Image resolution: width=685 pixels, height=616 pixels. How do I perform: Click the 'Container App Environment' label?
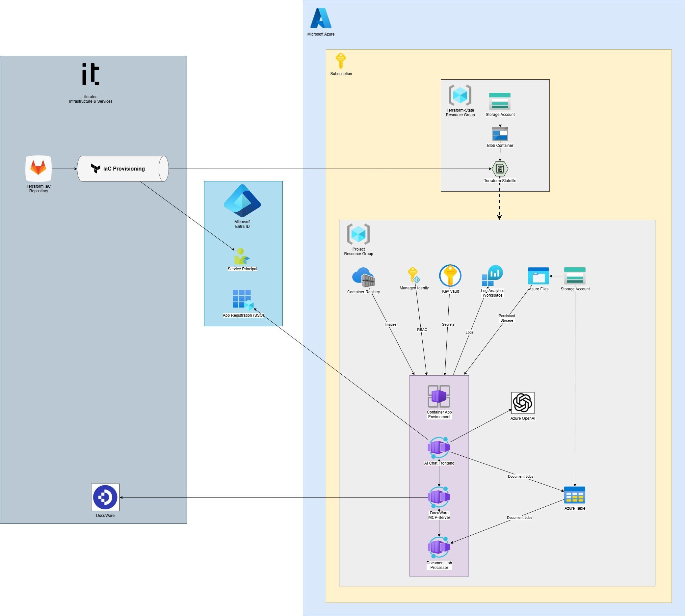[439, 415]
